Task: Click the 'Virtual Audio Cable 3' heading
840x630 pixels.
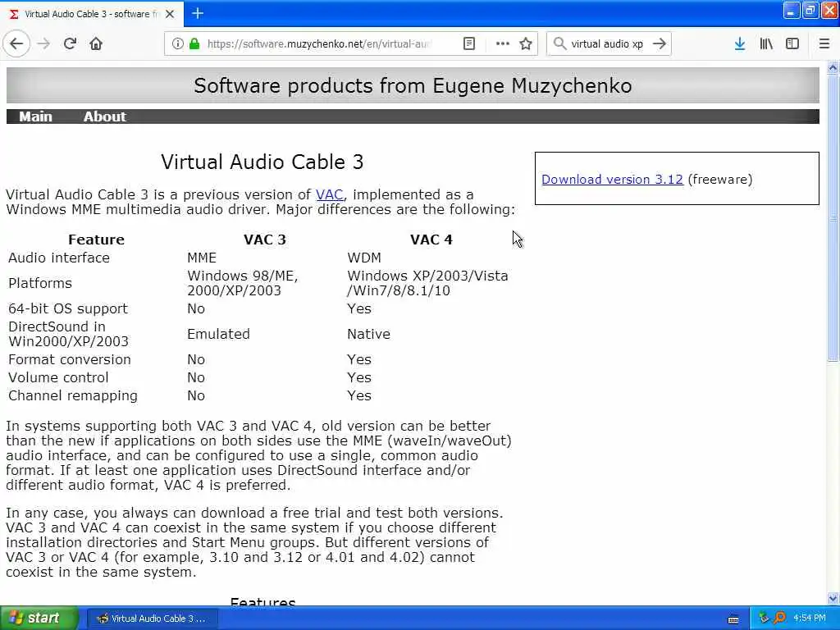Action: point(262,162)
